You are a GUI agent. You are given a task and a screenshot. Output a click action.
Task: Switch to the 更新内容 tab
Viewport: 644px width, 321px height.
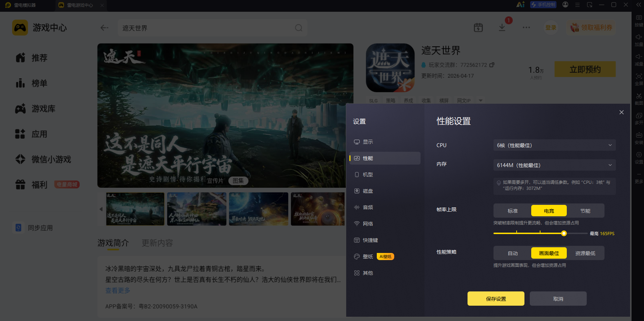coord(157,243)
